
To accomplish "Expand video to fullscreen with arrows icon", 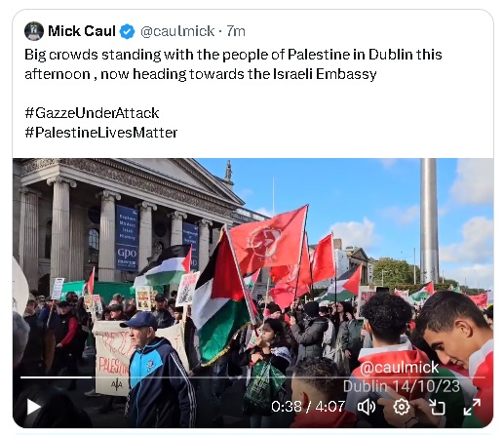I will click(472, 407).
